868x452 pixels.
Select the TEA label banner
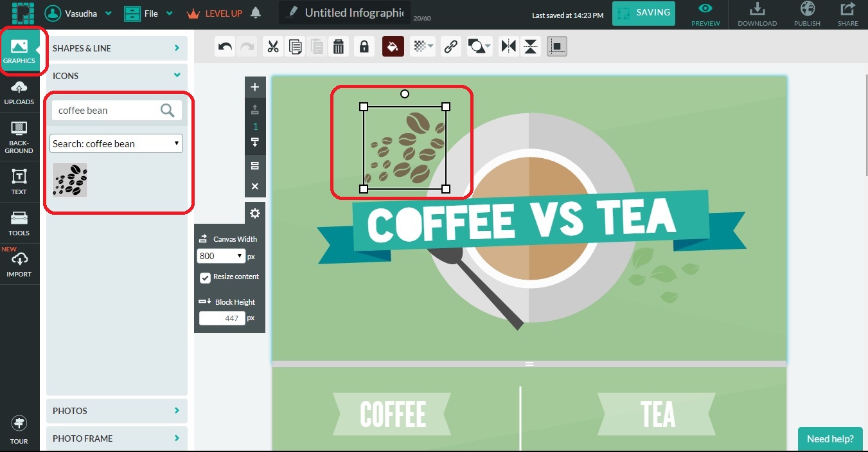[x=657, y=414]
